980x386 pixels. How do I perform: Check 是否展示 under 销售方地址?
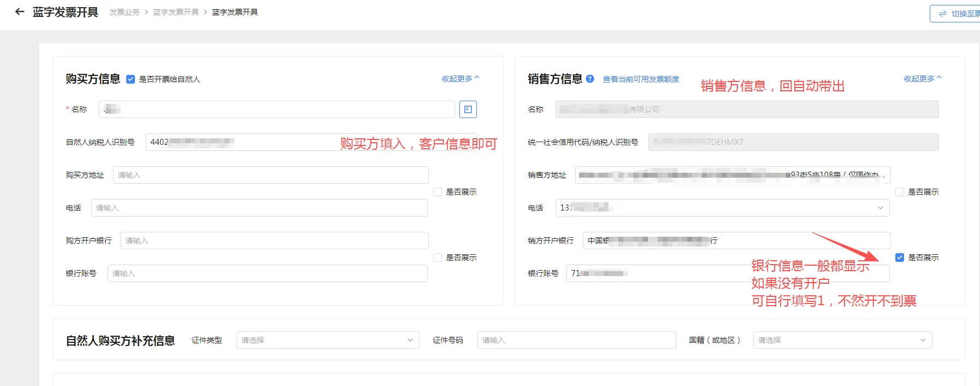pyautogui.click(x=900, y=192)
